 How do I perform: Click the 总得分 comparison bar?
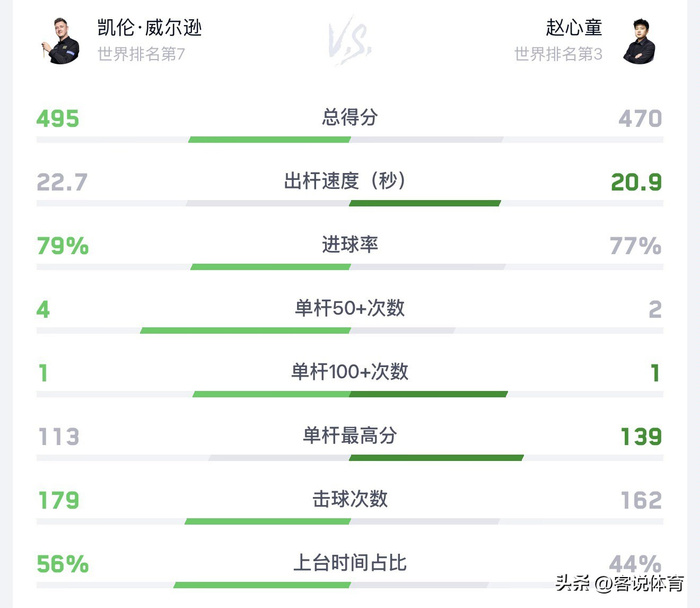tap(350, 140)
